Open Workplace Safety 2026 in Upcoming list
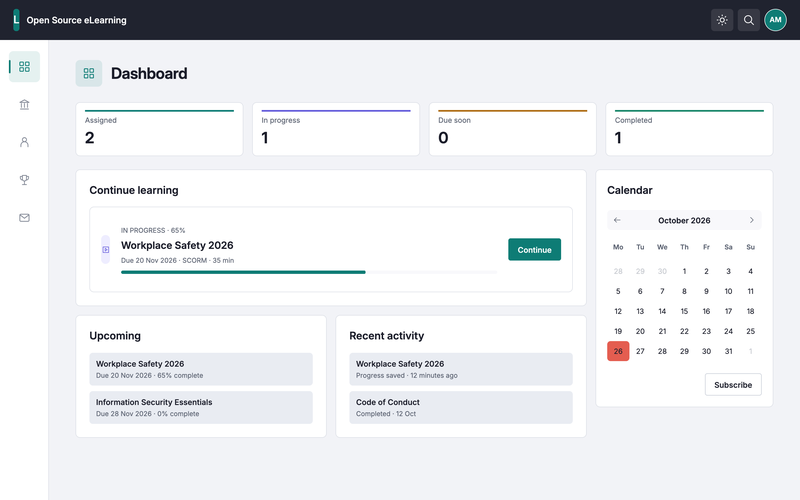This screenshot has width=800, height=500. coord(201,369)
